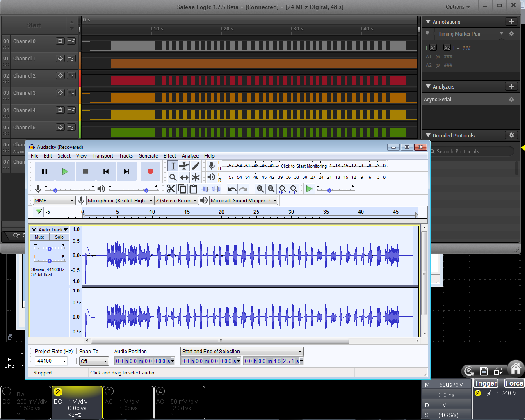
Task: Click the oscilloscope home button
Action: coord(516,368)
